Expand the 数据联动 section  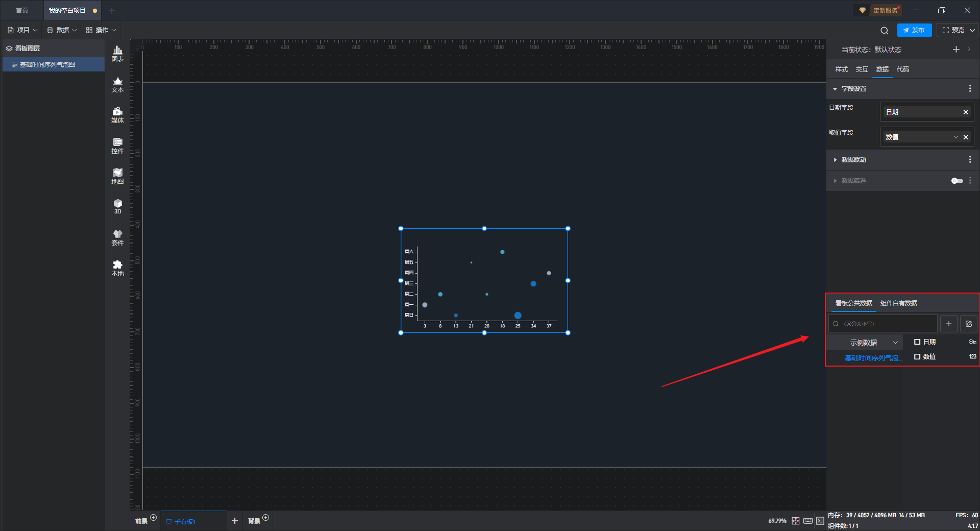click(x=835, y=160)
